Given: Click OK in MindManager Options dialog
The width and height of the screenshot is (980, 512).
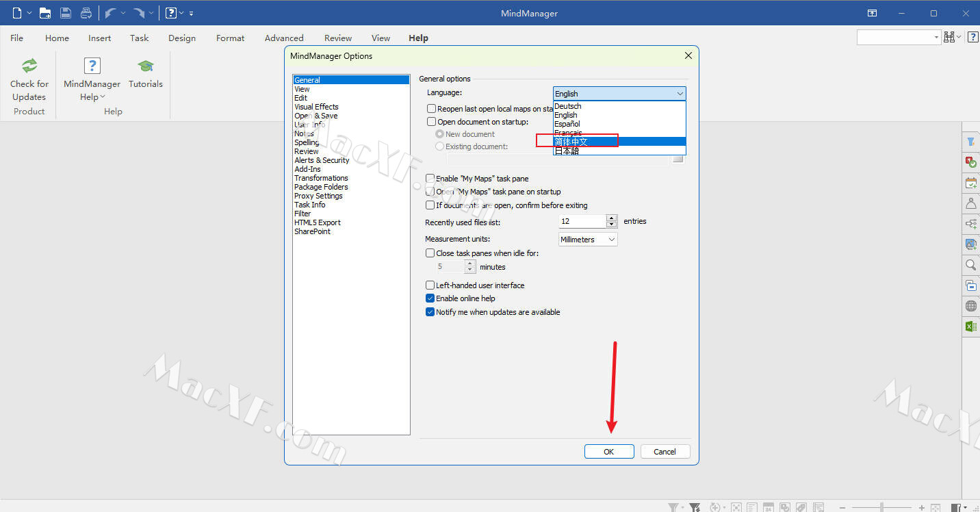Looking at the screenshot, I should pyautogui.click(x=609, y=452).
